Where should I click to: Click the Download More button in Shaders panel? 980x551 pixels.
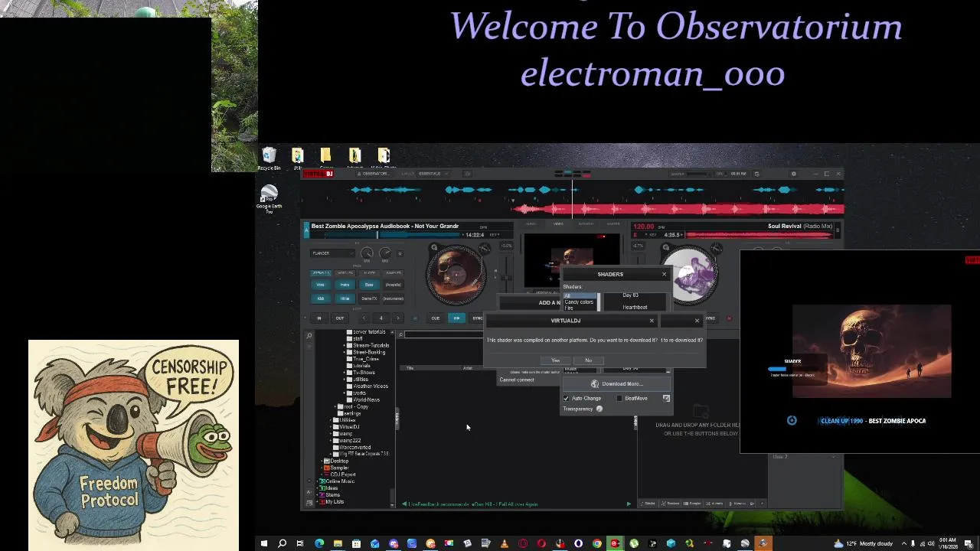[617, 384]
